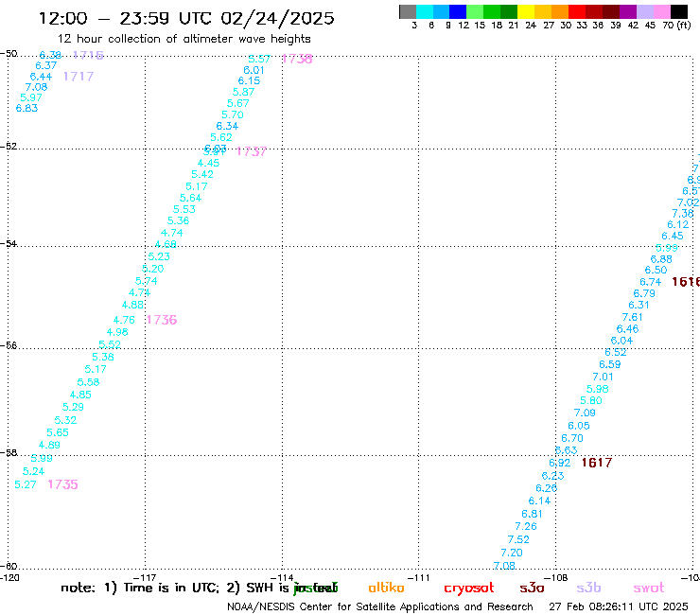Click the 's3a' satellite legend label
This screenshot has height=615, width=700.
[x=532, y=588]
